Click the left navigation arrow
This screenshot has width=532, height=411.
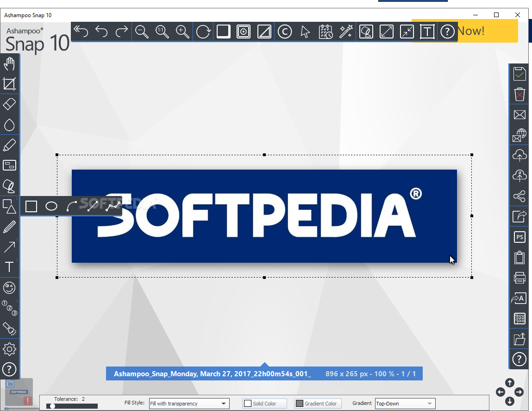tap(501, 392)
